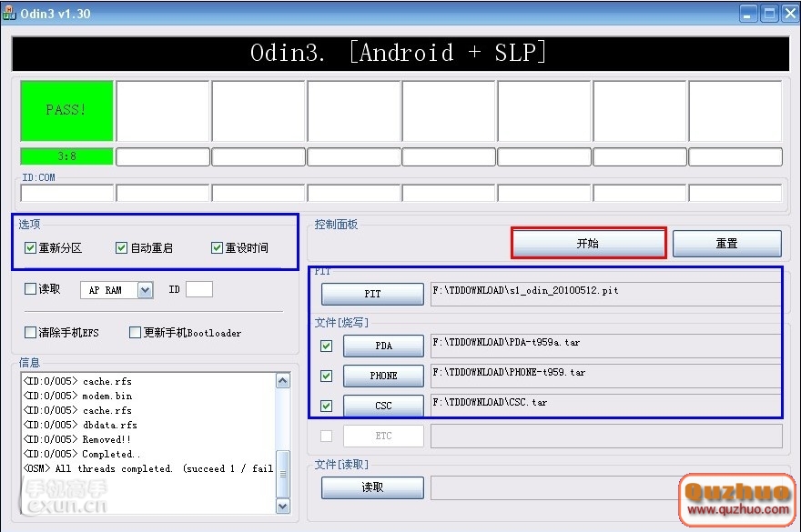The image size is (801, 532).
Task: Maximize the Odin3 window
Action: (769, 14)
